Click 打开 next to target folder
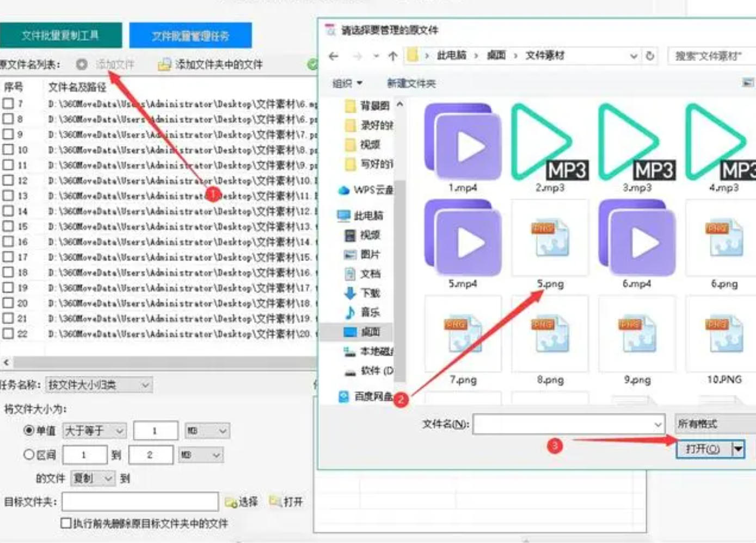The image size is (756, 543). [286, 501]
